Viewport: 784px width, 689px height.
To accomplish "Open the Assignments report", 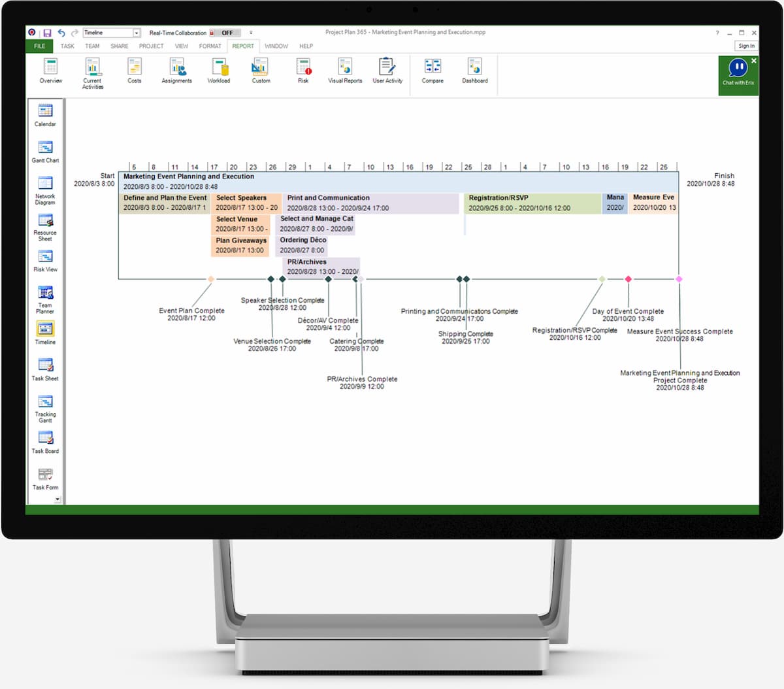I will (176, 71).
